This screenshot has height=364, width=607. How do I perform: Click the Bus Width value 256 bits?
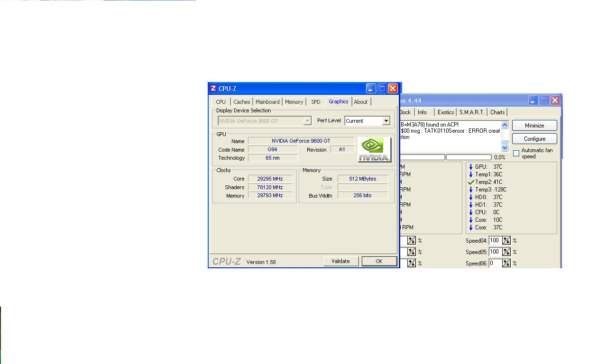click(363, 195)
